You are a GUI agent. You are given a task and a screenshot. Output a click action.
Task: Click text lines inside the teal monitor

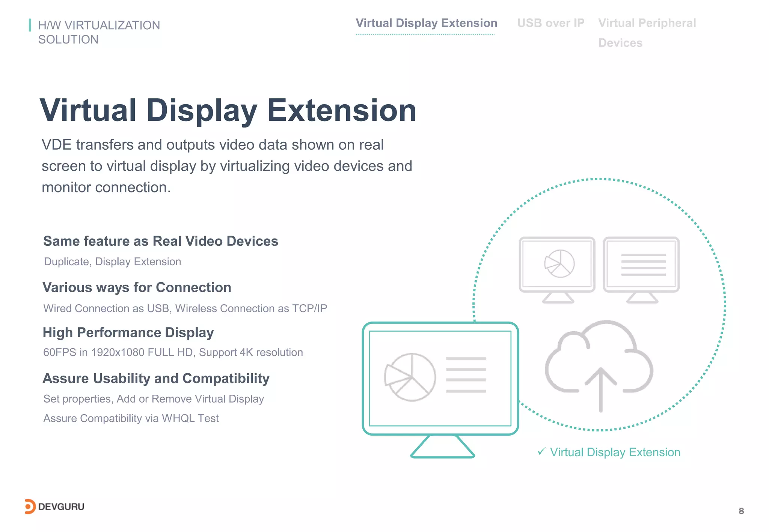click(466, 375)
